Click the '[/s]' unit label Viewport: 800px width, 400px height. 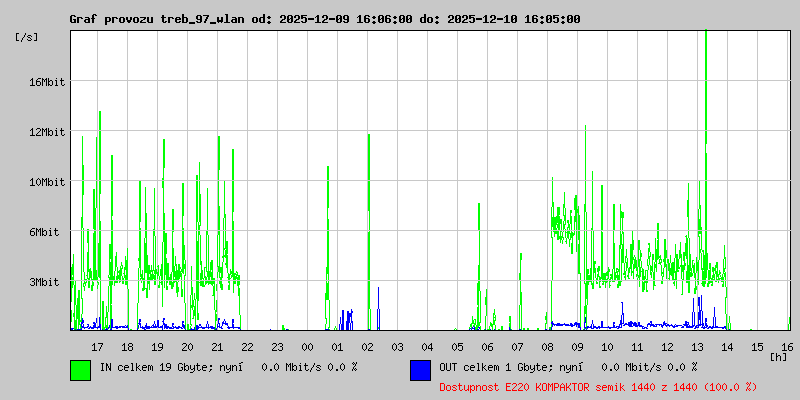(x=27, y=37)
